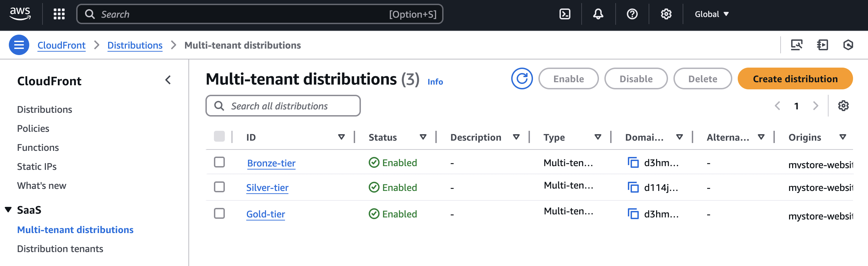Check the Silver-tier distribution checkbox
The height and width of the screenshot is (266, 868).
point(219,187)
